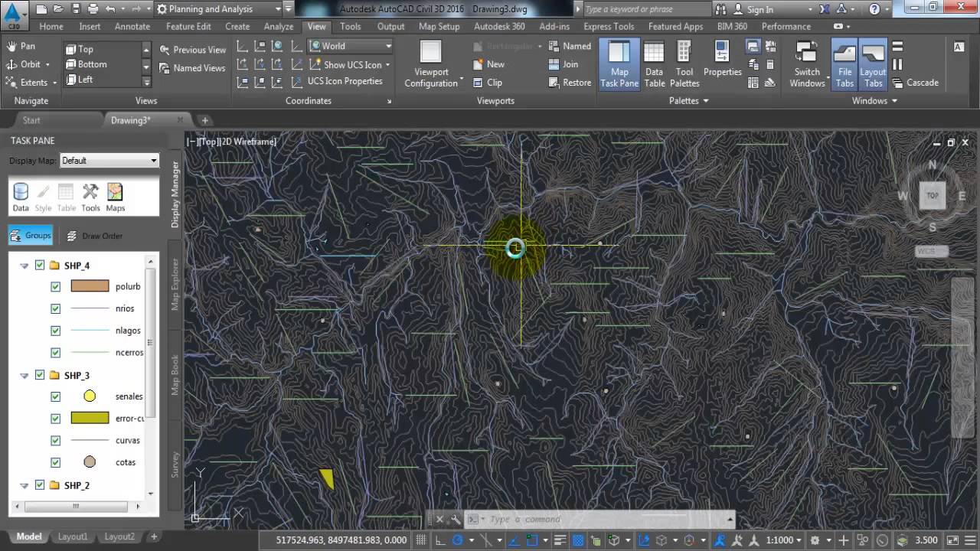The height and width of the screenshot is (551, 980).
Task: Open the World UCS dropdown
Action: (x=351, y=46)
